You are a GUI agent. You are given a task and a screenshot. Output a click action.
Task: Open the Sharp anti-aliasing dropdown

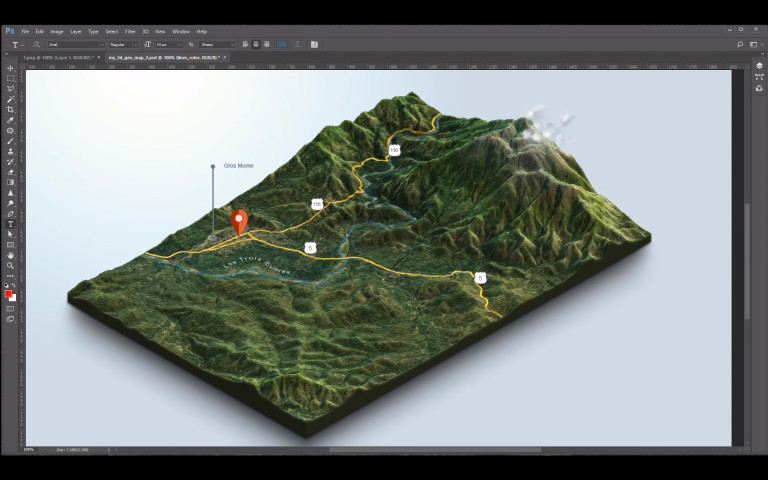tap(218, 44)
